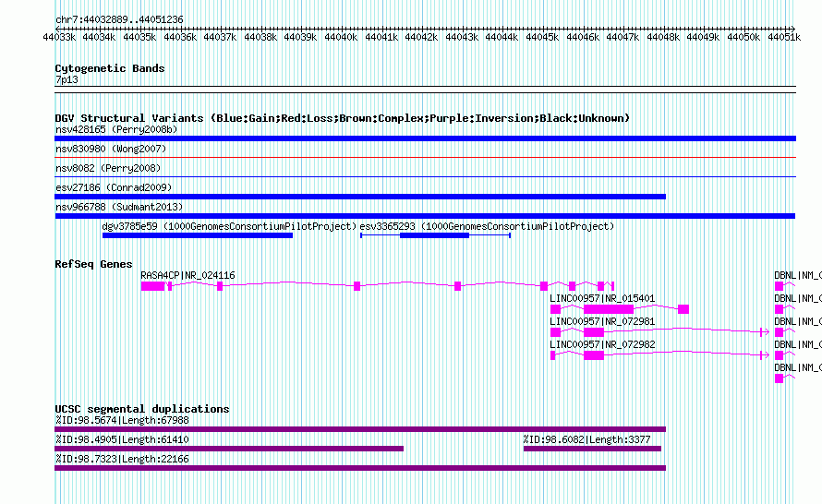Click the 44036k ruler label

180,37
